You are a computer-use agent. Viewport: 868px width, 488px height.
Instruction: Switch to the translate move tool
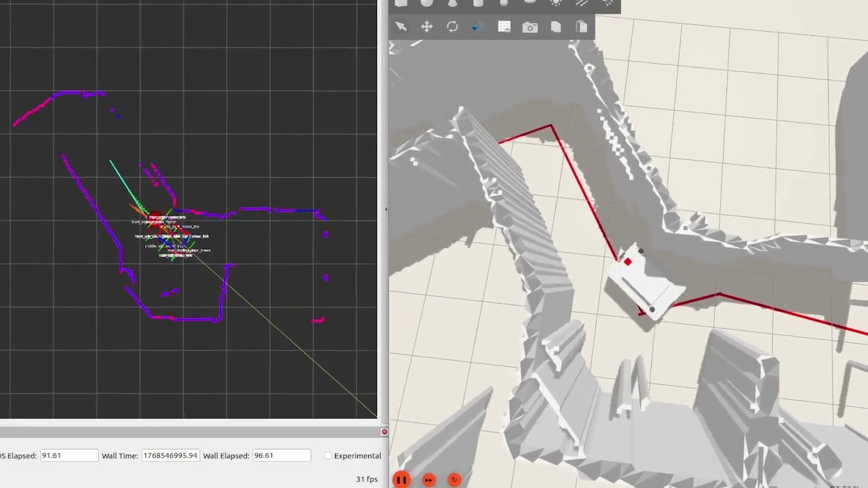427,26
